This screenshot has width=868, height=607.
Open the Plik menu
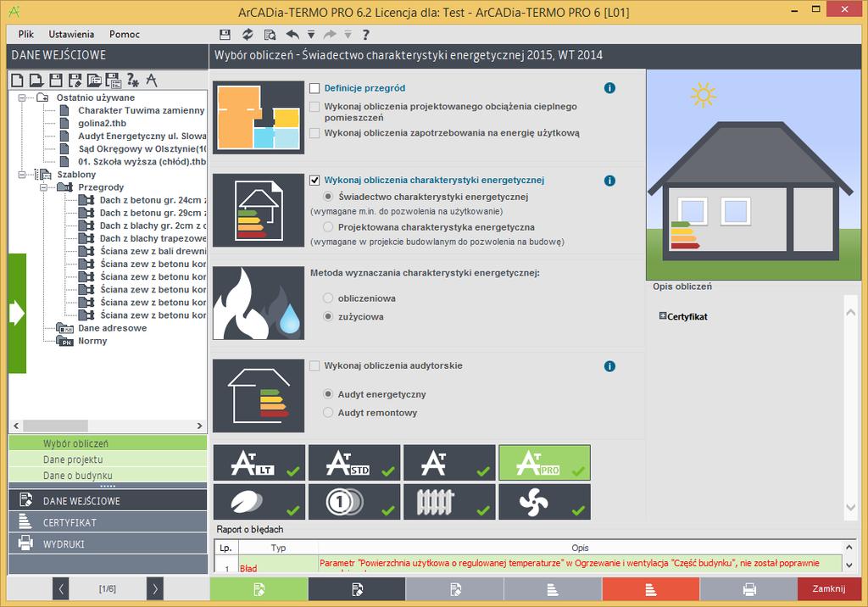26,35
